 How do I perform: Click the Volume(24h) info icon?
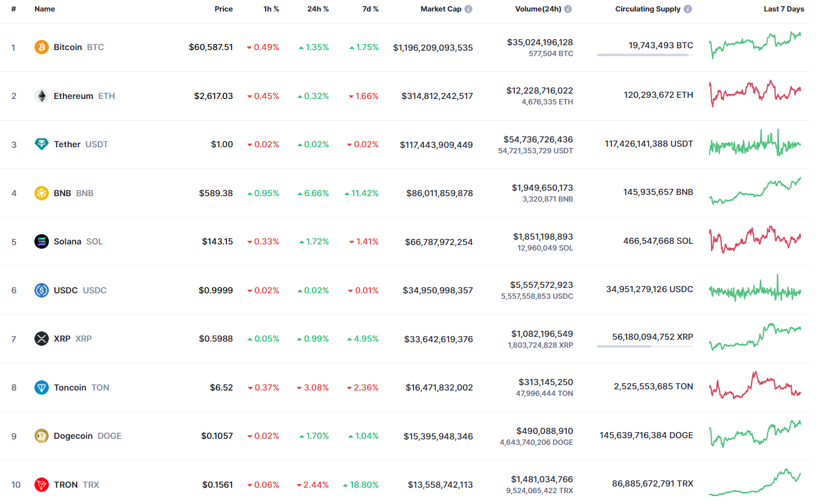pyautogui.click(x=568, y=10)
